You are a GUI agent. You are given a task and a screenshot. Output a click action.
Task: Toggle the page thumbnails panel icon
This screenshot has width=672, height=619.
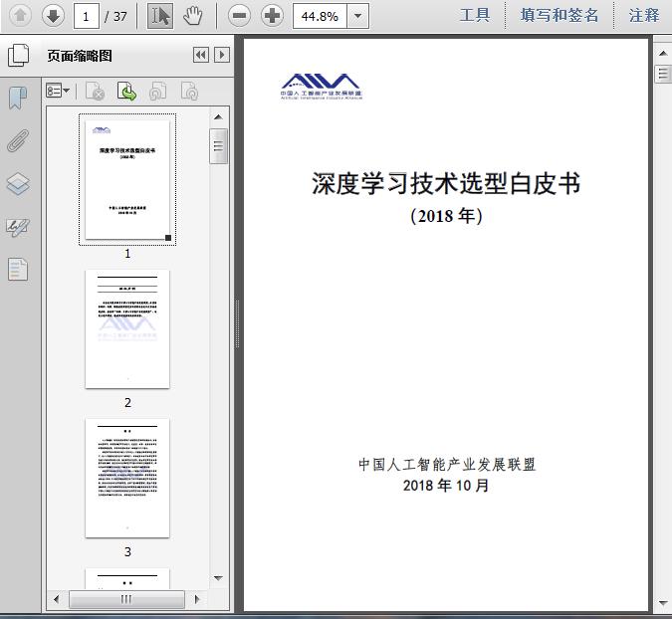point(19,56)
